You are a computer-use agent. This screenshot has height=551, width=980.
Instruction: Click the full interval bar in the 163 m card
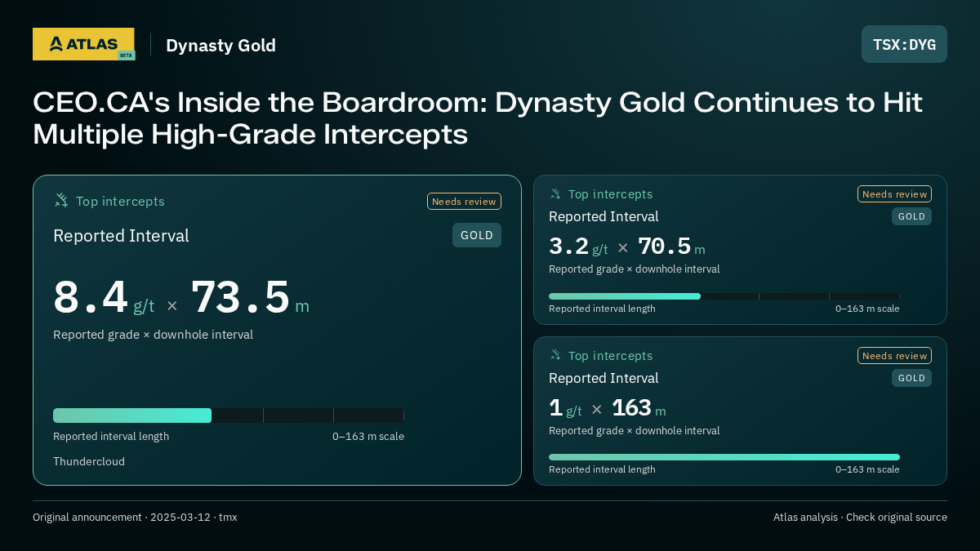pos(724,457)
